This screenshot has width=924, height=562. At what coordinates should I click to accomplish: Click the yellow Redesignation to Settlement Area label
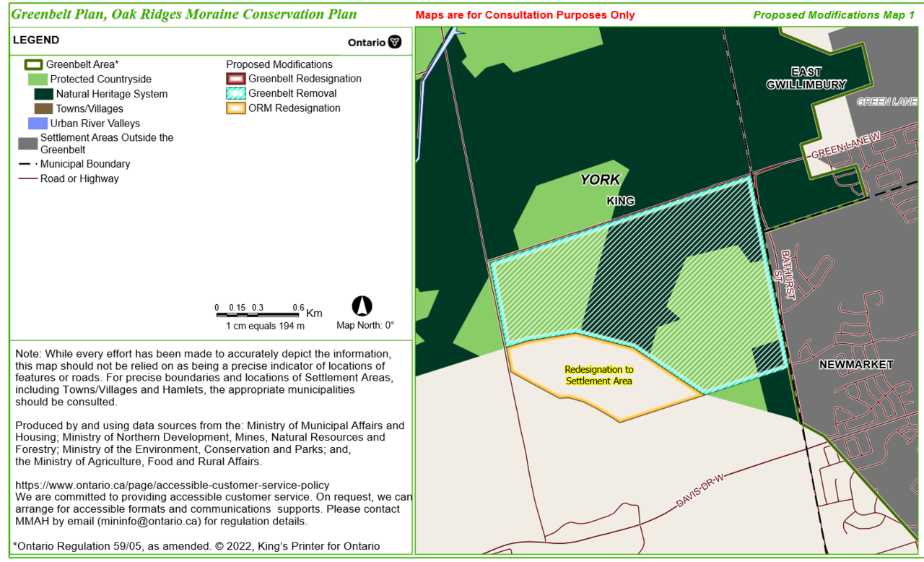point(598,375)
